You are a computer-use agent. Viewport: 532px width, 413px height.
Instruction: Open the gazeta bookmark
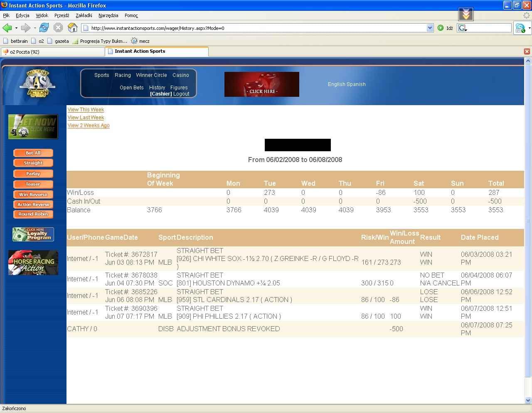pyautogui.click(x=58, y=41)
